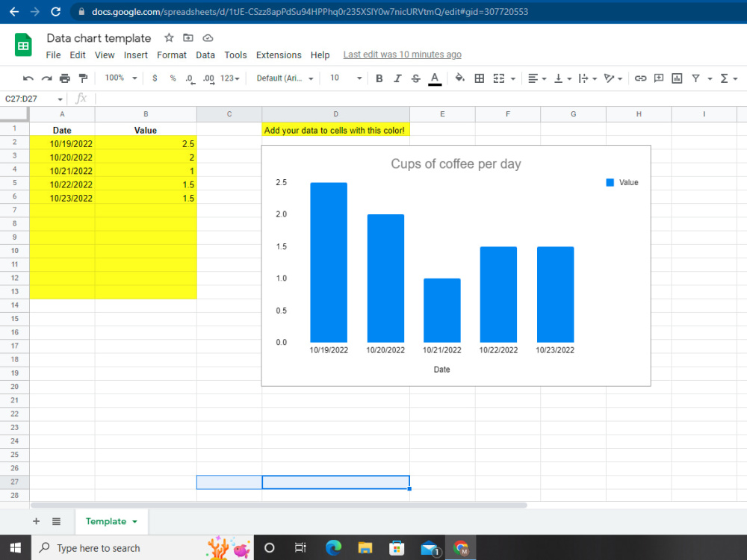
Task: Click the Merge cells icon
Action: pyautogui.click(x=499, y=78)
